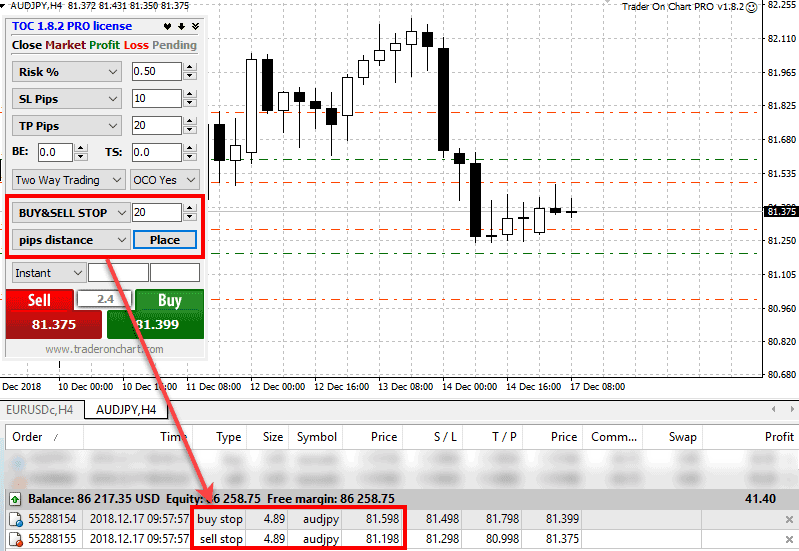Decrease the BE value
The height and width of the screenshot is (551, 799).
click(x=81, y=156)
